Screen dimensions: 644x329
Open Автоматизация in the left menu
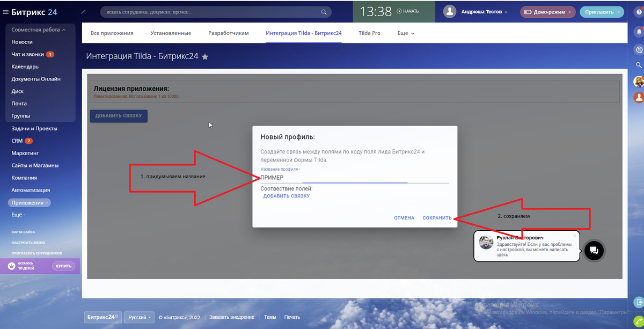pos(31,190)
